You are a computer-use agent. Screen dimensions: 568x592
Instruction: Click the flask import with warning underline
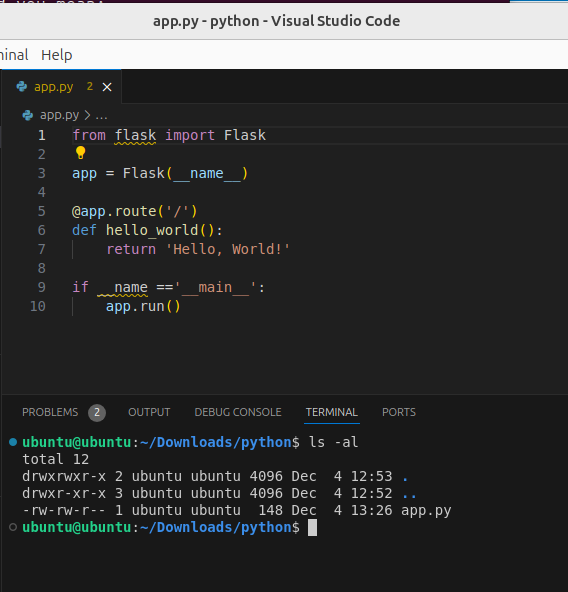pos(135,135)
